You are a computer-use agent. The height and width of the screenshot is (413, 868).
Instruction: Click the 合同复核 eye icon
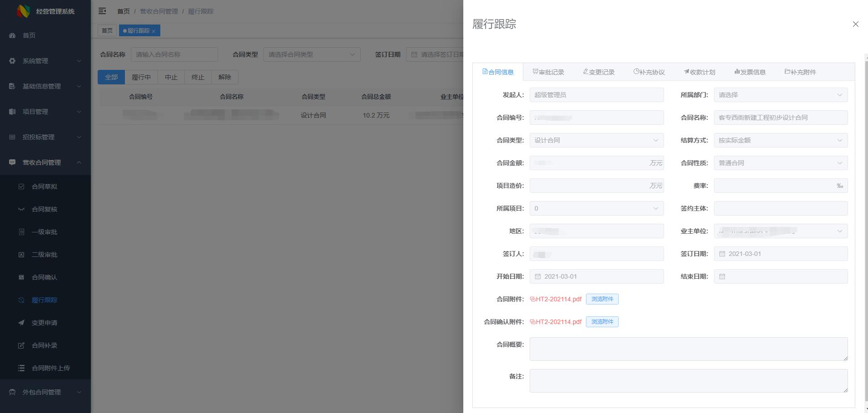[x=21, y=209]
